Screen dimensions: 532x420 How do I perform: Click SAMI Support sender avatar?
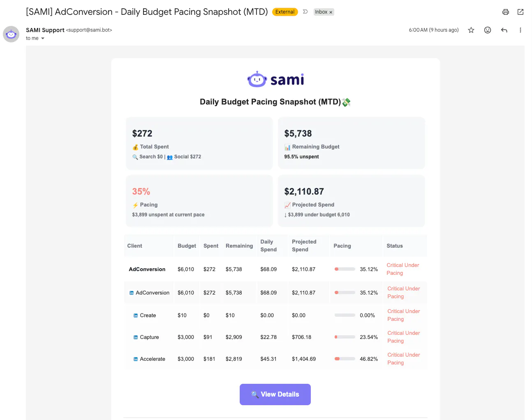(x=11, y=34)
